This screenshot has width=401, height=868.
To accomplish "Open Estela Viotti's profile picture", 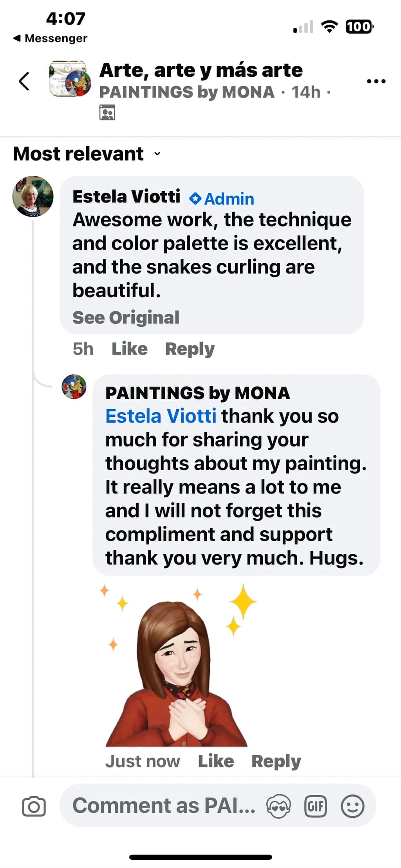I will (33, 196).
